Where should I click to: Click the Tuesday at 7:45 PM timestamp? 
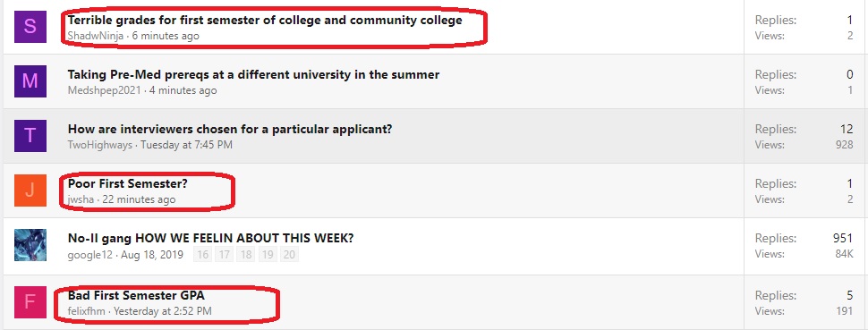tap(186, 145)
